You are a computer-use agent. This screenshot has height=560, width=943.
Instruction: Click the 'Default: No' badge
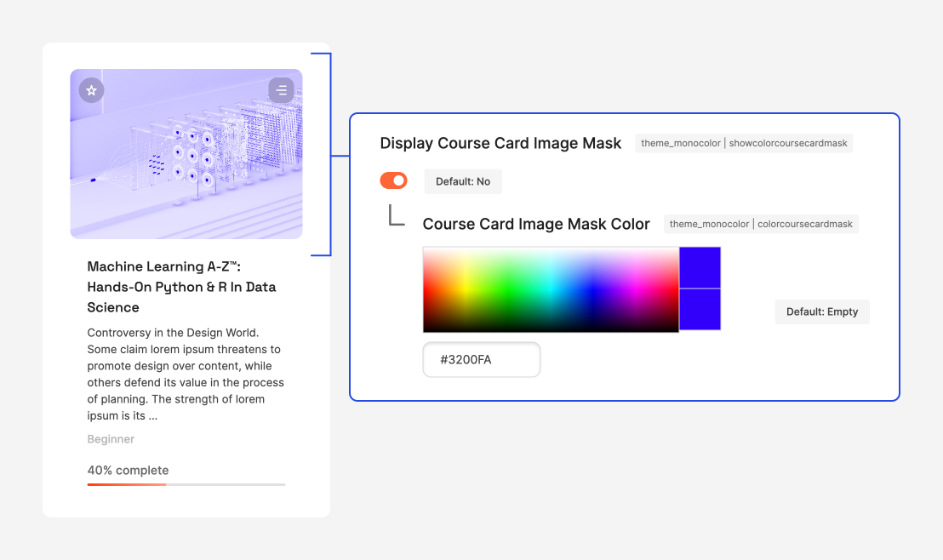click(463, 181)
